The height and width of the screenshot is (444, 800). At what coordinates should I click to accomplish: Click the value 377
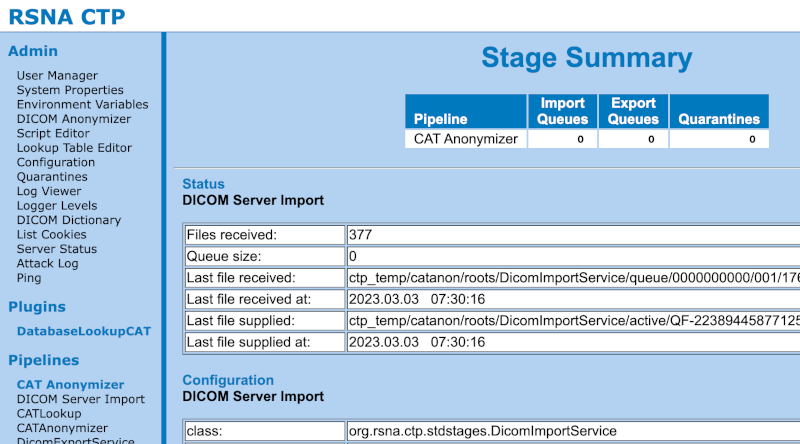click(360, 235)
